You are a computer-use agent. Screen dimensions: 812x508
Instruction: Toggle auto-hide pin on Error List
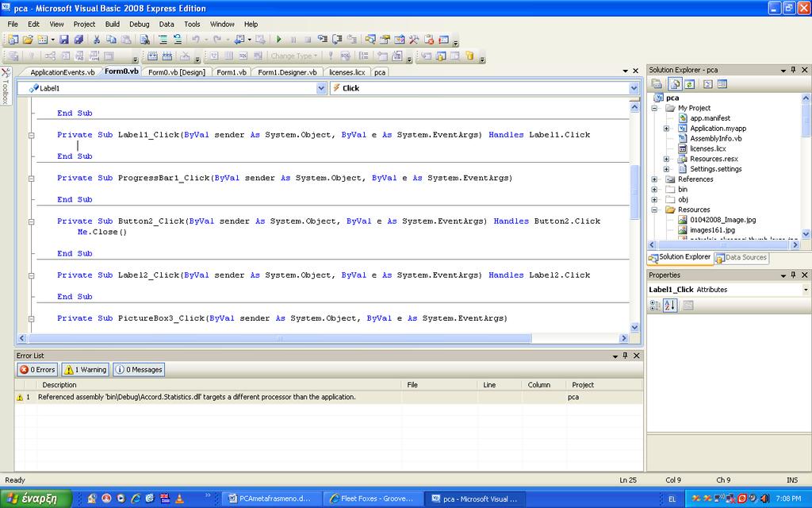click(x=625, y=356)
